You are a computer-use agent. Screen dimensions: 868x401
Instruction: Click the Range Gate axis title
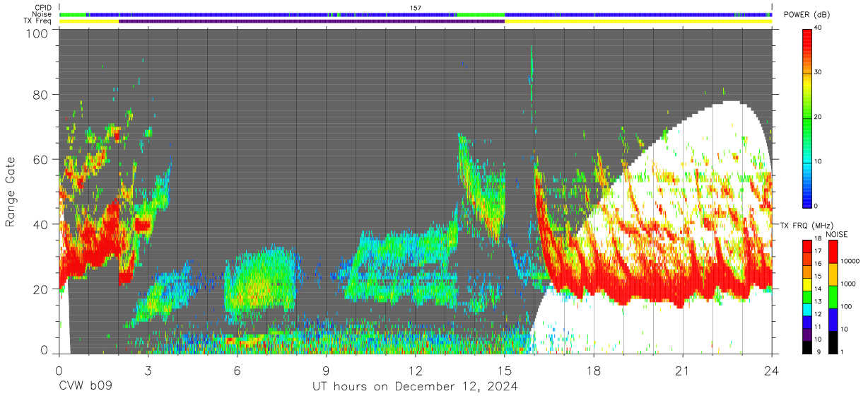click(x=11, y=192)
